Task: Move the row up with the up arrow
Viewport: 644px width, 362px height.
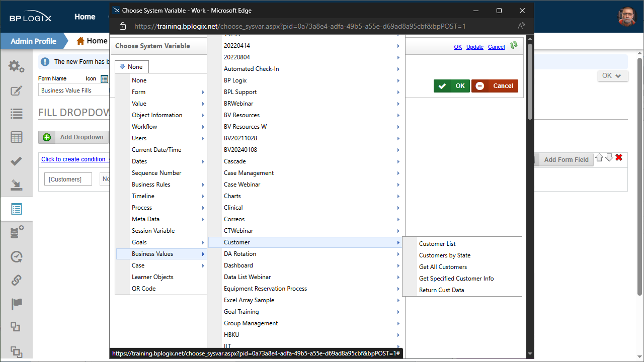Action: [599, 158]
